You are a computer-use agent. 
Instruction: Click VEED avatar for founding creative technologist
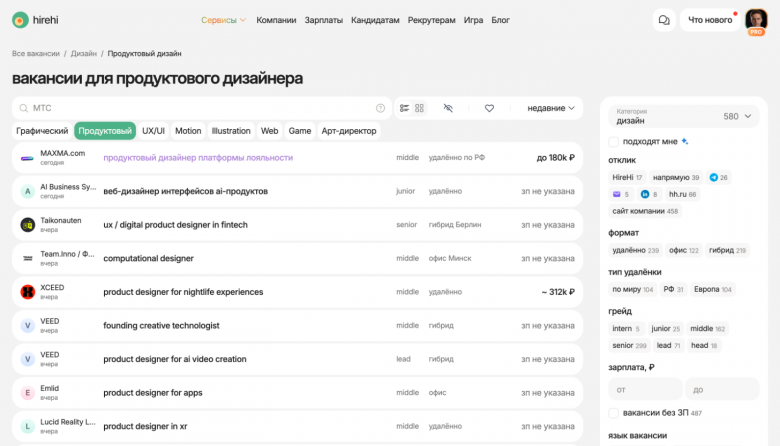pyautogui.click(x=27, y=326)
